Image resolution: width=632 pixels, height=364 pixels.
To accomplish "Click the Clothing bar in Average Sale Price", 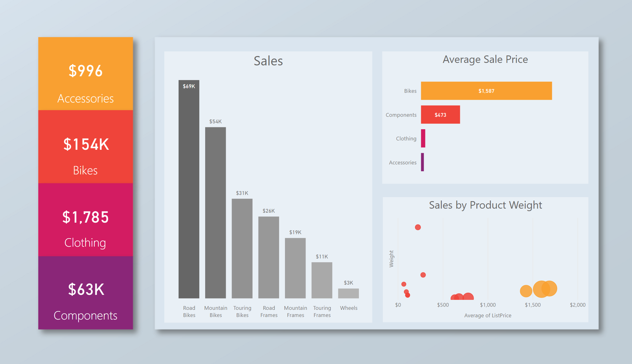I will 423,139.
